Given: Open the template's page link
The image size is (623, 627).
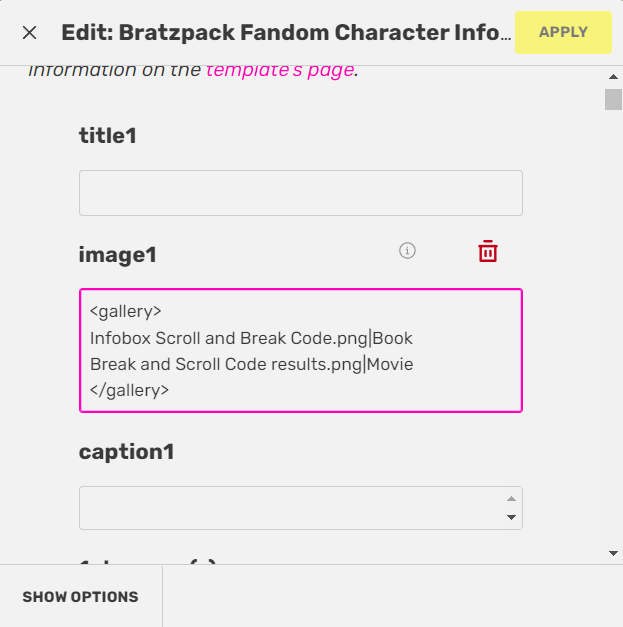Looking at the screenshot, I should (279, 70).
